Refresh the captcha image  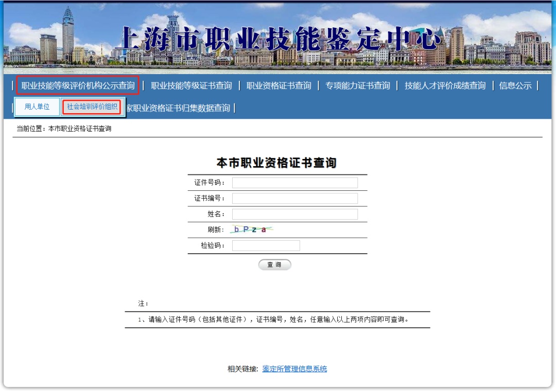[251, 230]
